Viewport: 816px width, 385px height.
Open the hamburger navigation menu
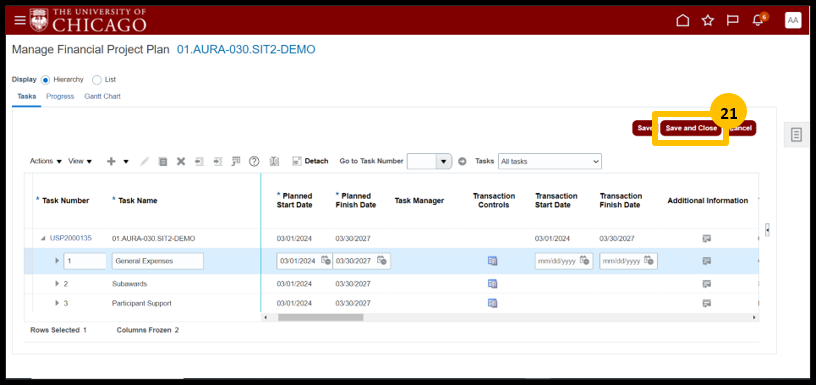click(x=20, y=20)
